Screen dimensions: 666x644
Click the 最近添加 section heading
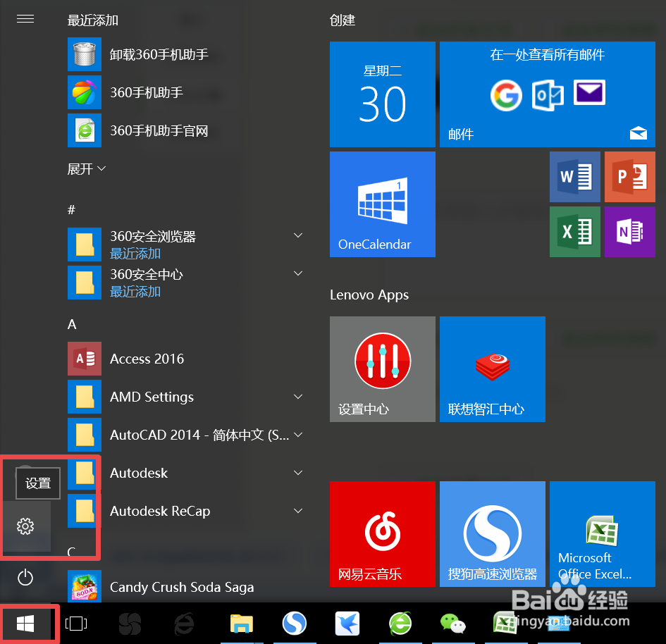point(92,20)
